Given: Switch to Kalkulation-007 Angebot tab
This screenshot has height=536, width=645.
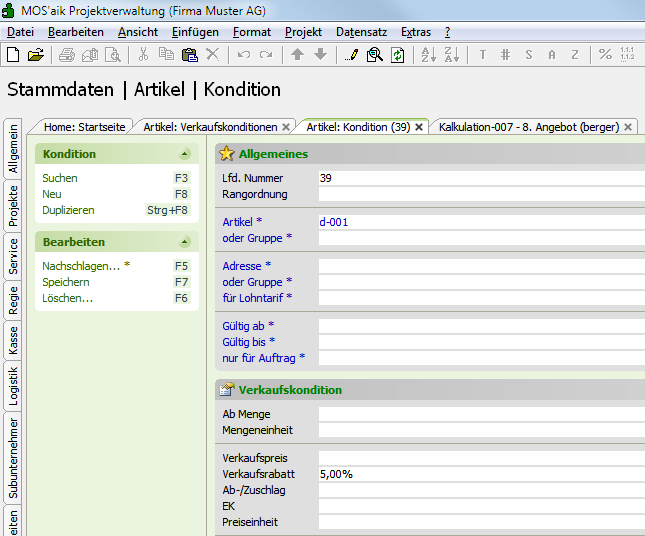Looking at the screenshot, I should coord(528,127).
